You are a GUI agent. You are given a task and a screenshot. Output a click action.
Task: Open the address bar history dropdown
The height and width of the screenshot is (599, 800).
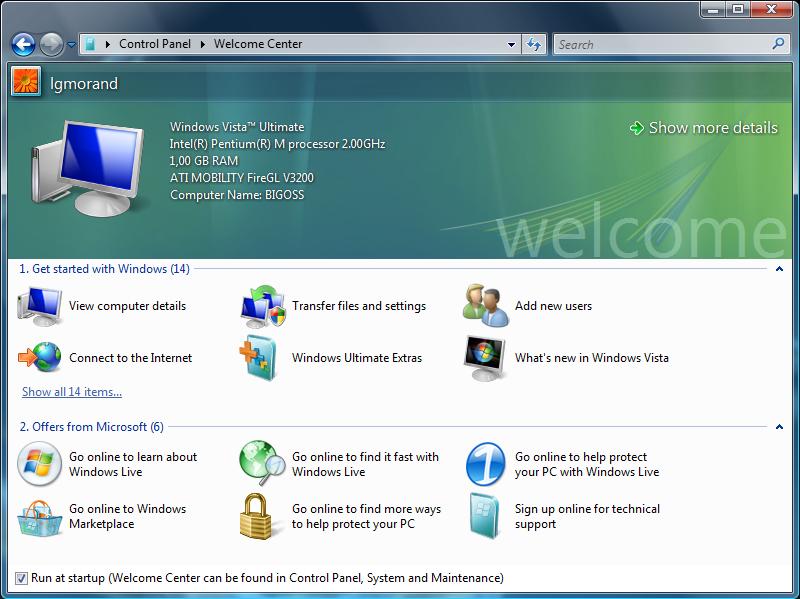tap(511, 44)
